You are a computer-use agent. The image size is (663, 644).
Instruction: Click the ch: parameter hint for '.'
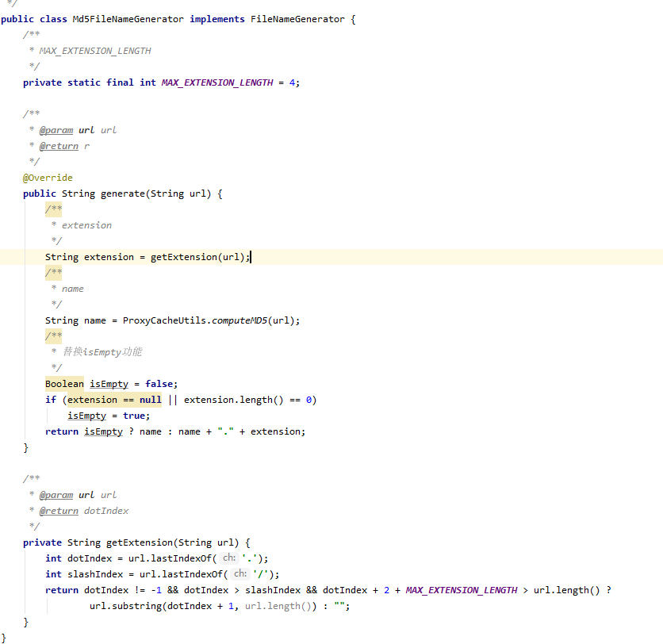[229, 558]
